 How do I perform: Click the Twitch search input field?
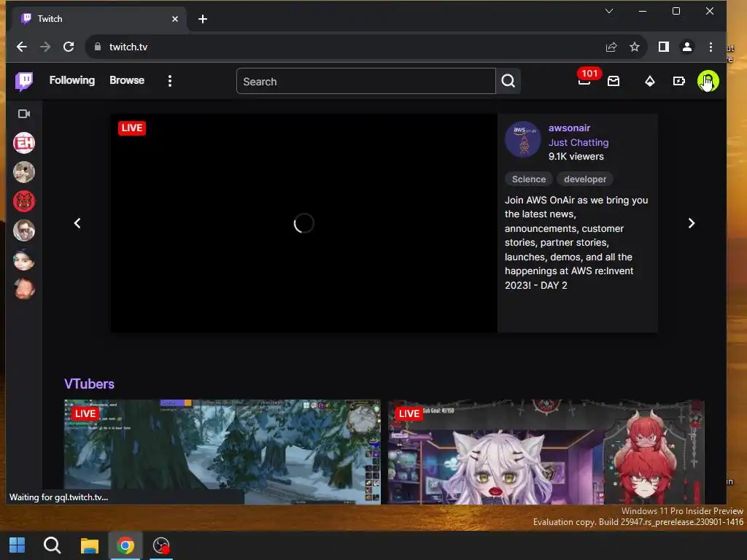[x=366, y=82]
